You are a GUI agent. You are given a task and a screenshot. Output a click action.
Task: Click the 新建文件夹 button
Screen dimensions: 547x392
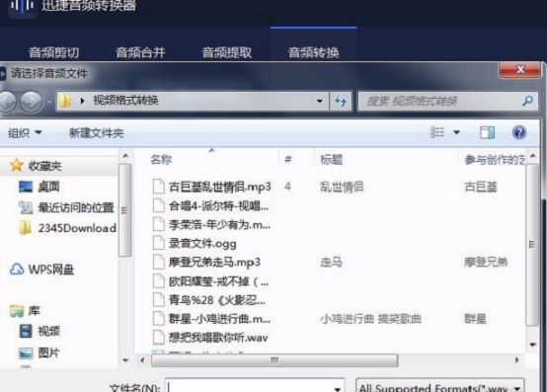pos(97,133)
